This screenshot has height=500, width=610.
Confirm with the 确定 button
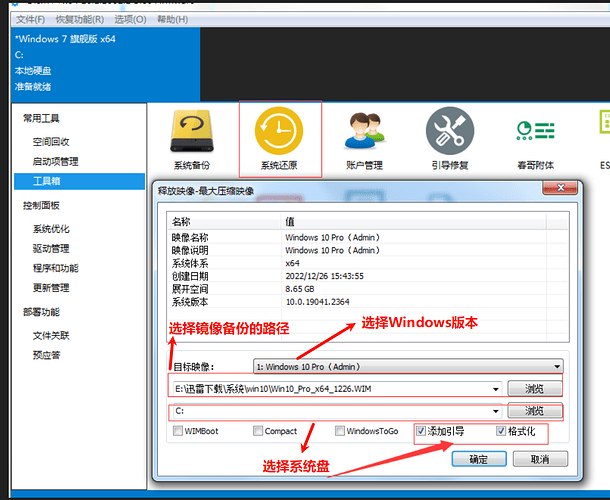click(479, 459)
